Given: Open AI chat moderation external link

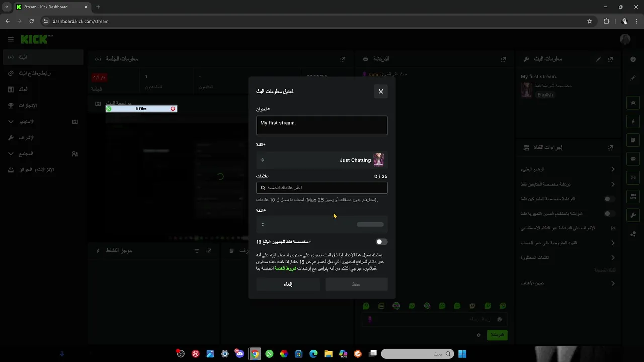Looking at the screenshot, I should (x=613, y=228).
